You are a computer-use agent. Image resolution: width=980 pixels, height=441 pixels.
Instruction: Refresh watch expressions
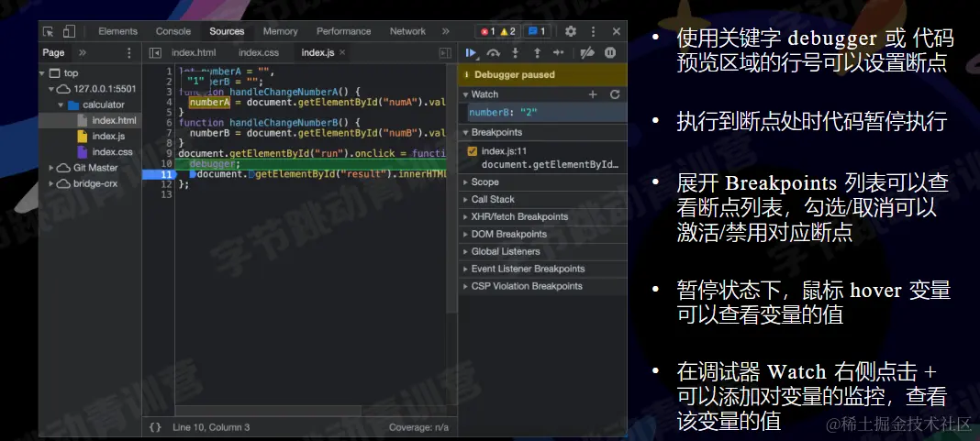(615, 94)
